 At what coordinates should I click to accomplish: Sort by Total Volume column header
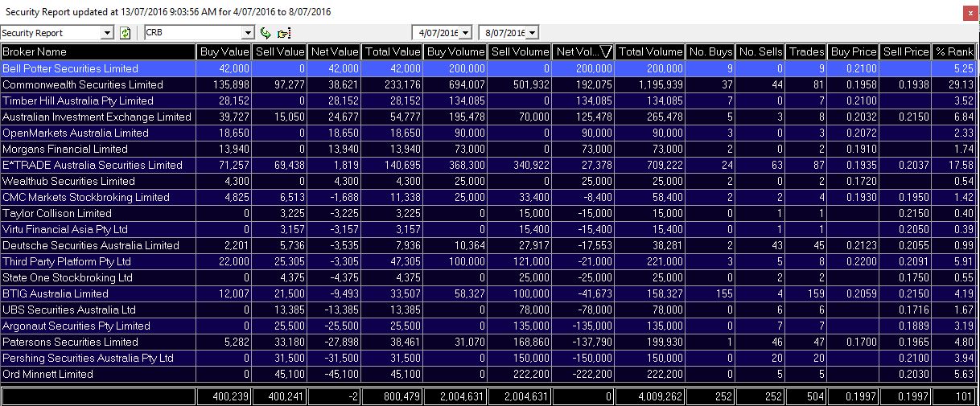[652, 52]
